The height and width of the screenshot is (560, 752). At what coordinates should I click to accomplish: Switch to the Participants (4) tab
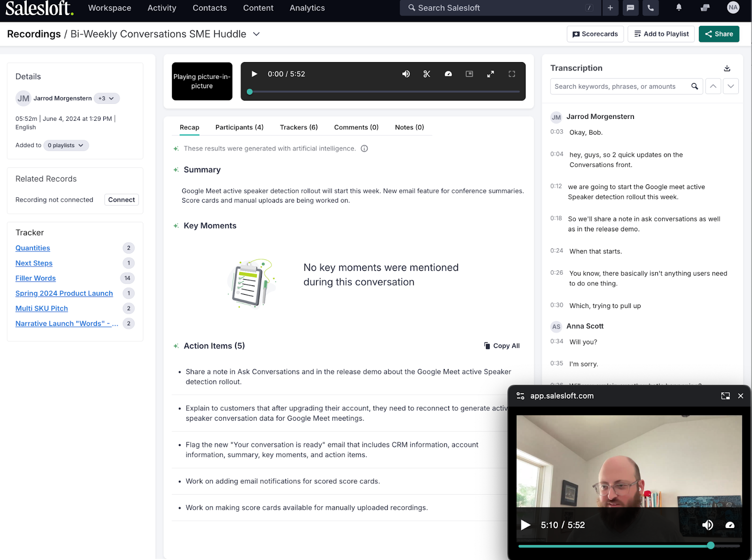tap(239, 127)
